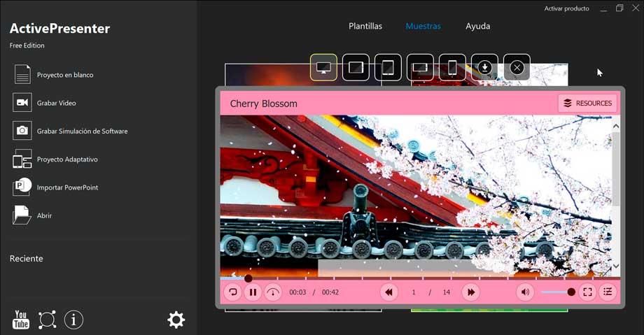Select Importar PowerPoint
This screenshot has width=644, height=335.
click(x=56, y=187)
